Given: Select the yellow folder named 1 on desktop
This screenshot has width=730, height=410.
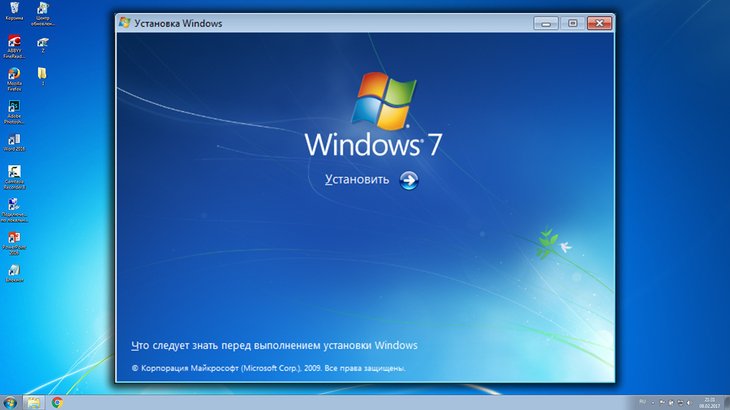Looking at the screenshot, I should (42, 76).
